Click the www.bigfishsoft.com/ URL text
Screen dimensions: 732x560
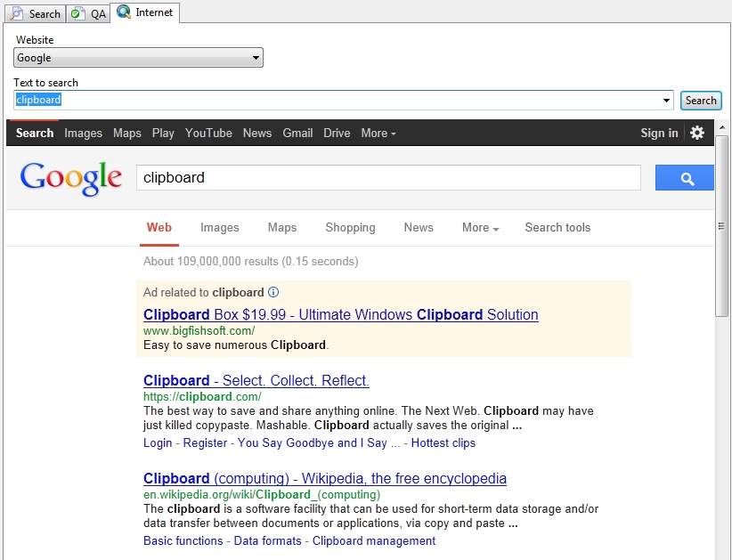(199, 331)
